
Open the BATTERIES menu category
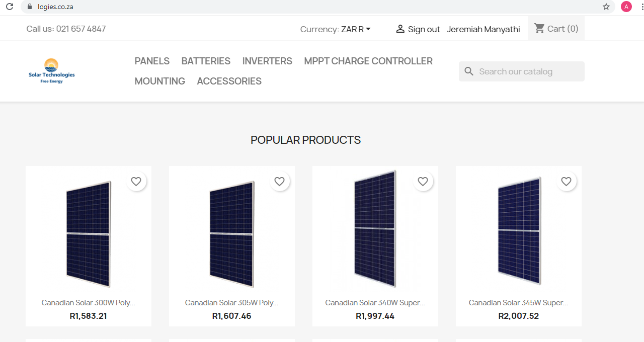(206, 61)
